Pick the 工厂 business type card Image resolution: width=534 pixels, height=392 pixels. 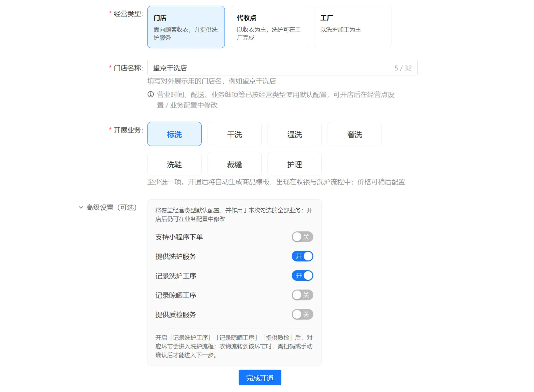pos(353,27)
